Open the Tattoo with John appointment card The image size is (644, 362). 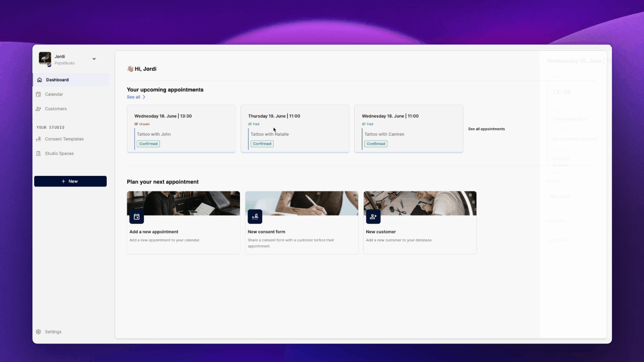coord(181,129)
